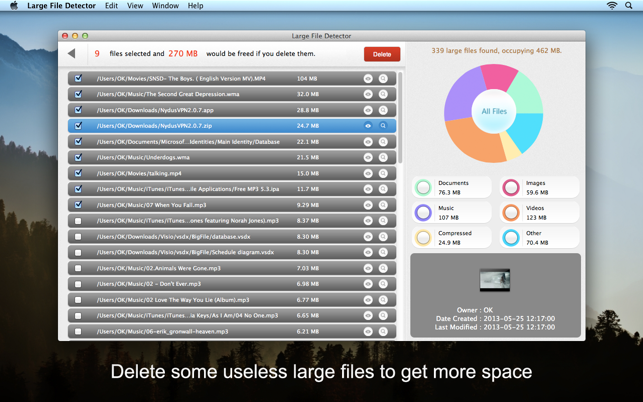Preview NydusVPN2.0.7.app with eye icon

[368, 110]
